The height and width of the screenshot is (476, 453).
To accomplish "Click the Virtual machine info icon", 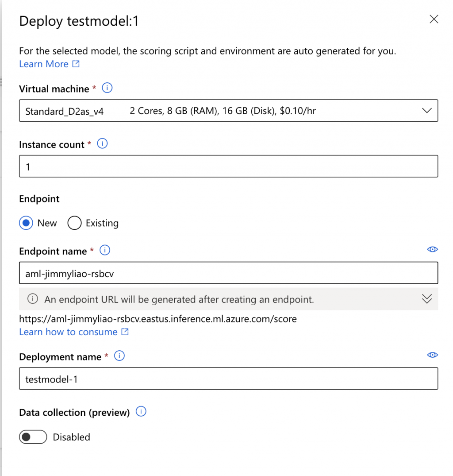I will tap(107, 88).
